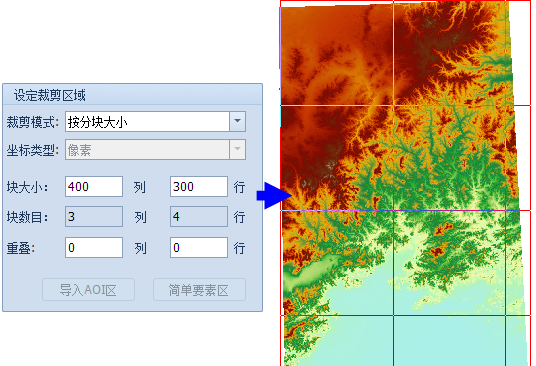
Task: Click the blue arrow pointing to the map
Action: coord(274,195)
